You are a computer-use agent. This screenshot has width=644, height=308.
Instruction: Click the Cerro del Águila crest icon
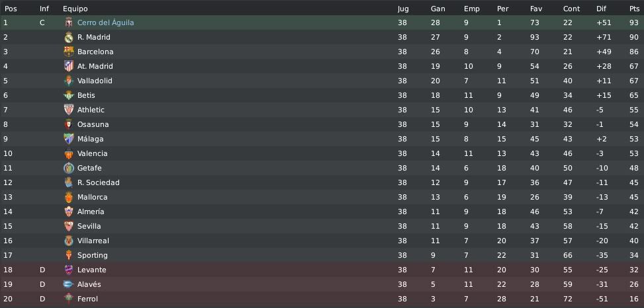69,22
